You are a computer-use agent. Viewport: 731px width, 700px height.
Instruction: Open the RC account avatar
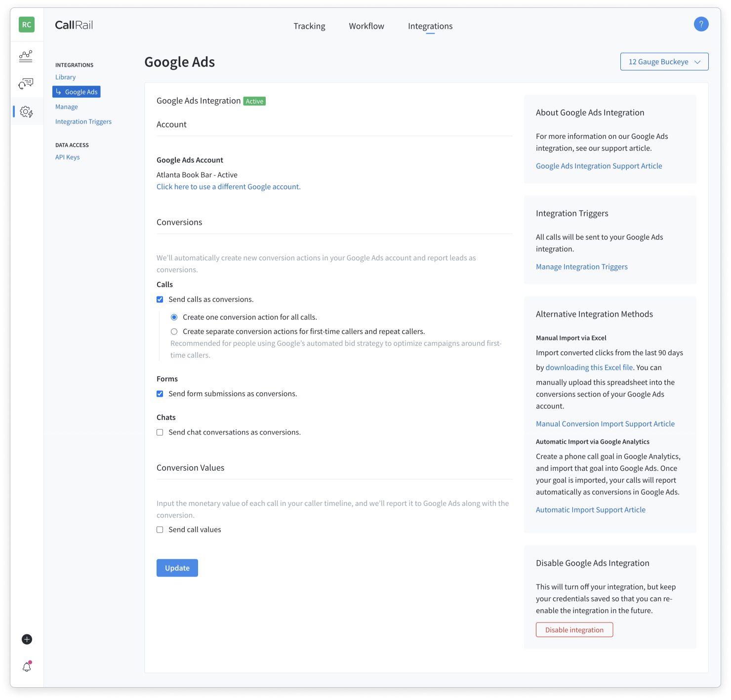27,24
